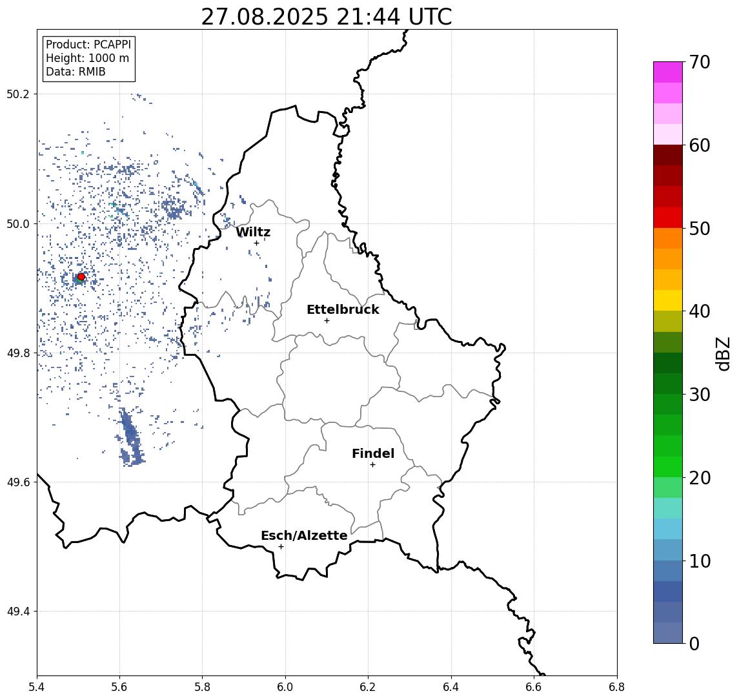This screenshot has height=700, width=739.
Task: Click the 49.4 latitude tick label
Action: pos(18,612)
